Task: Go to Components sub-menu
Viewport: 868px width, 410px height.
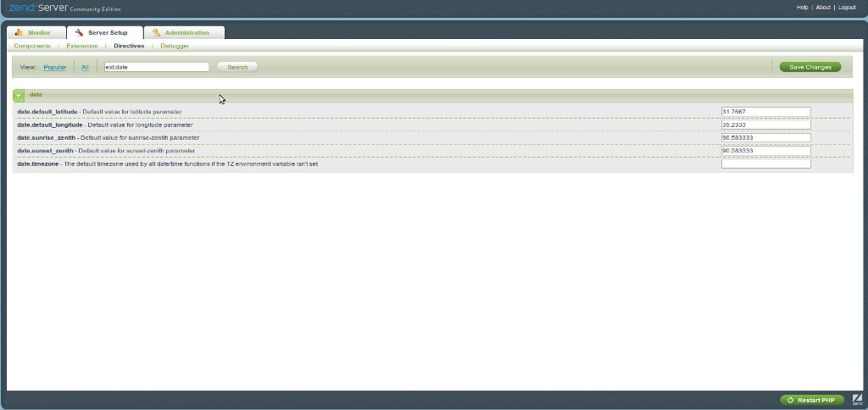Action: (32, 46)
